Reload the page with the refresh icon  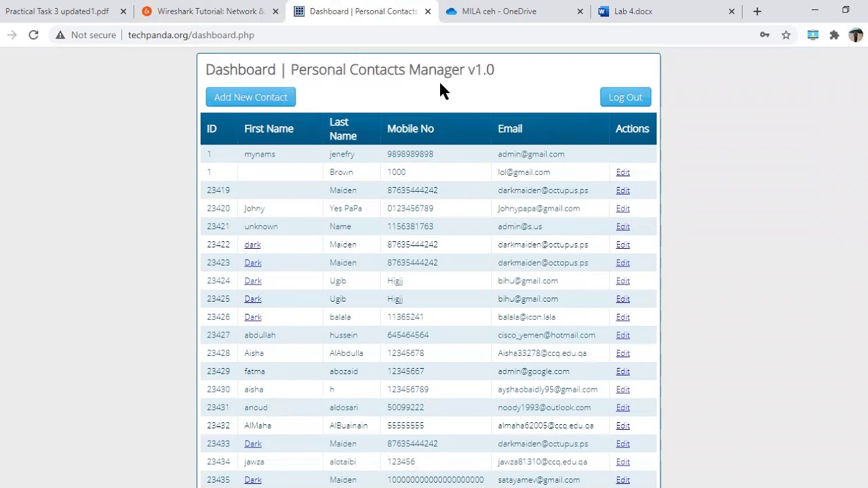click(x=33, y=35)
